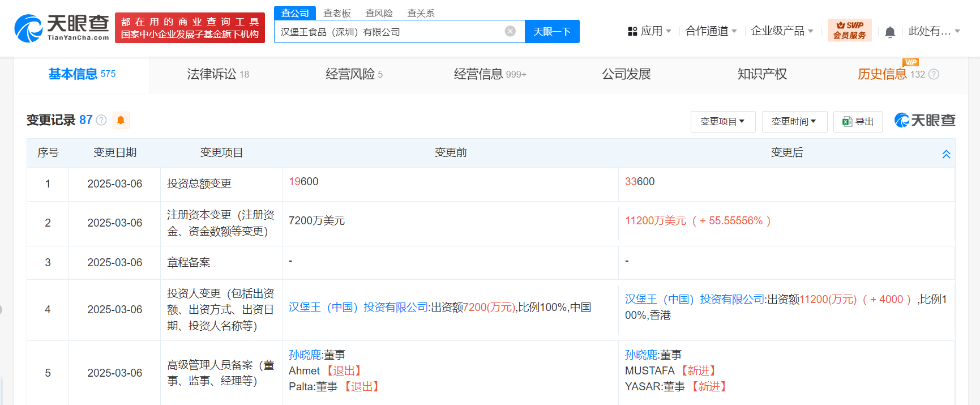Expand the 企业级产品 dropdown menu
The image size is (980, 405).
[781, 31]
